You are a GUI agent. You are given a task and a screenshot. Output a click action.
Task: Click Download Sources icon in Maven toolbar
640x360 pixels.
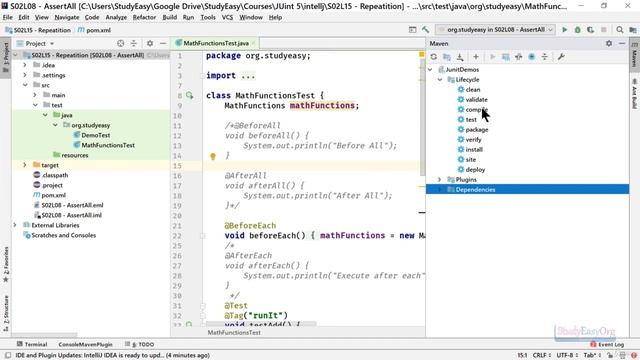pyautogui.click(x=460, y=57)
